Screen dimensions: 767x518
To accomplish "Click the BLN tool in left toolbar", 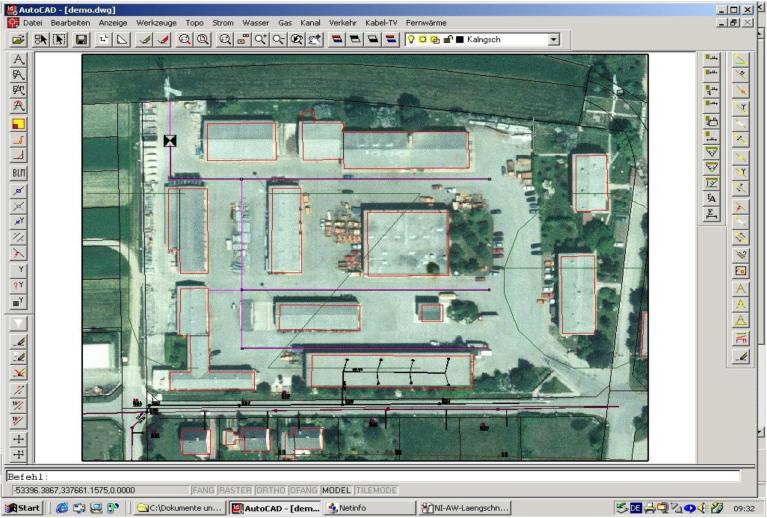I will tap(18, 173).
